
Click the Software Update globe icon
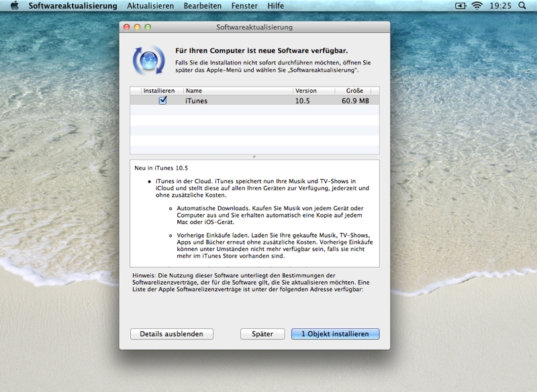(x=148, y=59)
